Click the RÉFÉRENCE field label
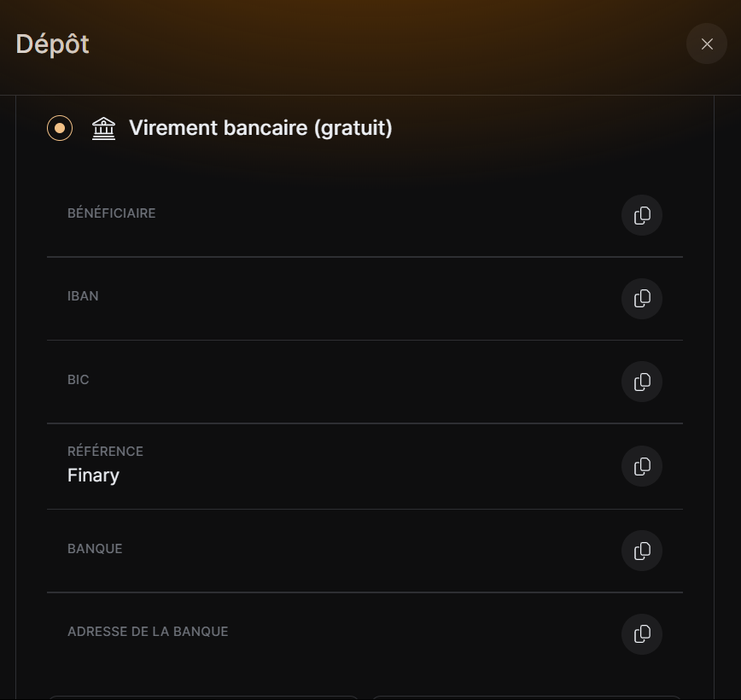This screenshot has height=700, width=741. point(105,452)
